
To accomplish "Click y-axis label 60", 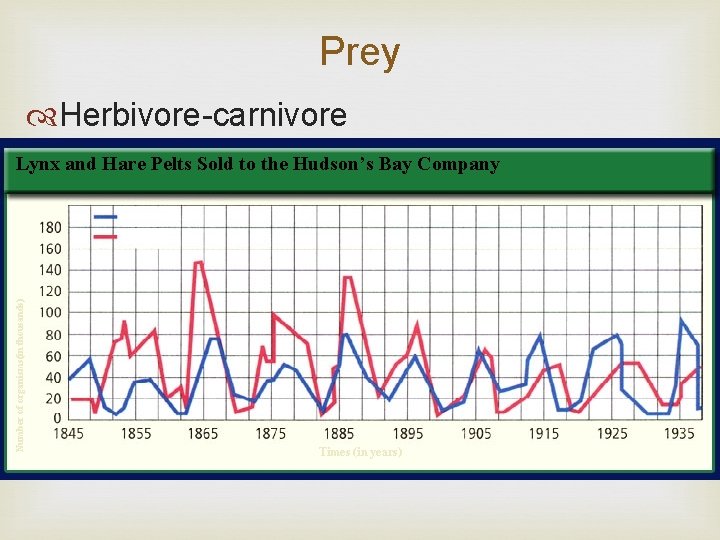I will (x=54, y=356).
